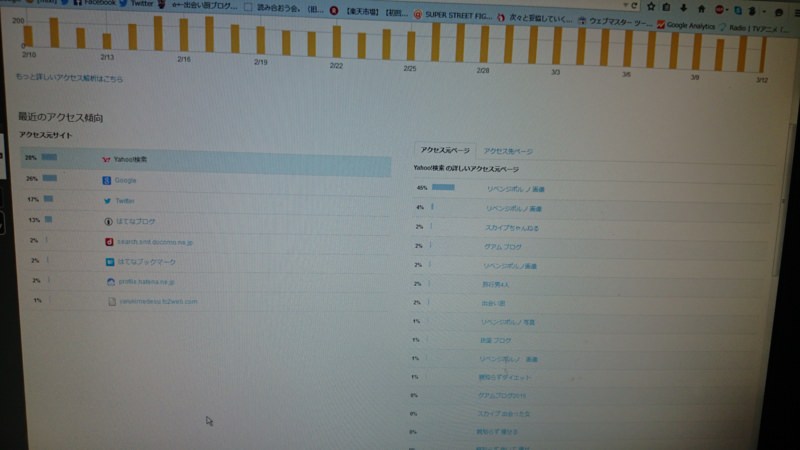The height and width of the screenshot is (450, 800).
Task: Click the docomo search site icon
Action: coord(109,242)
